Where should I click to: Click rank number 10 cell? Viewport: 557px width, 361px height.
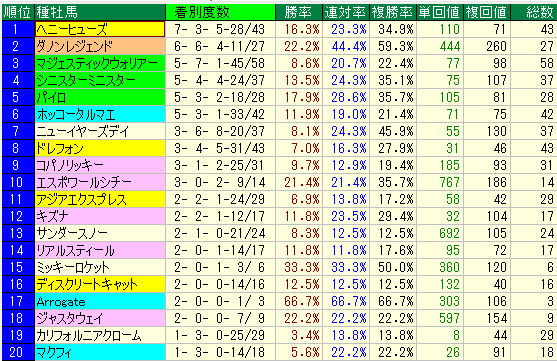coord(18,182)
